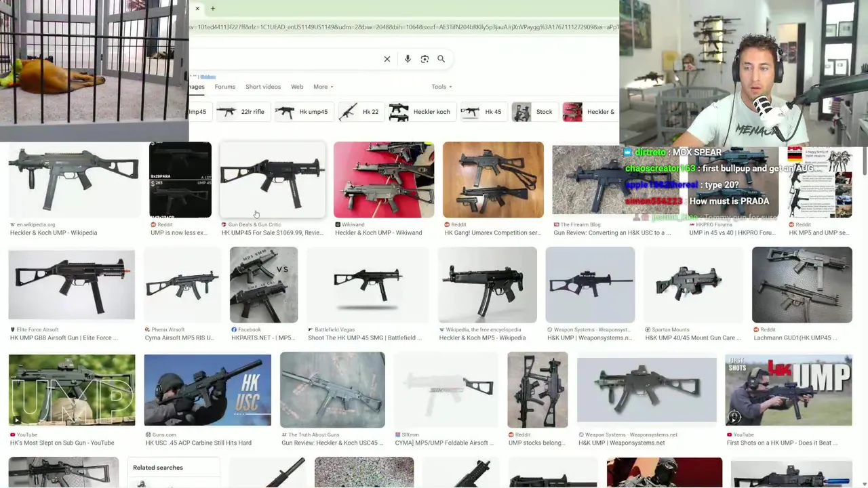Close the current browser tab
The height and width of the screenshot is (488, 868).
pos(197,9)
